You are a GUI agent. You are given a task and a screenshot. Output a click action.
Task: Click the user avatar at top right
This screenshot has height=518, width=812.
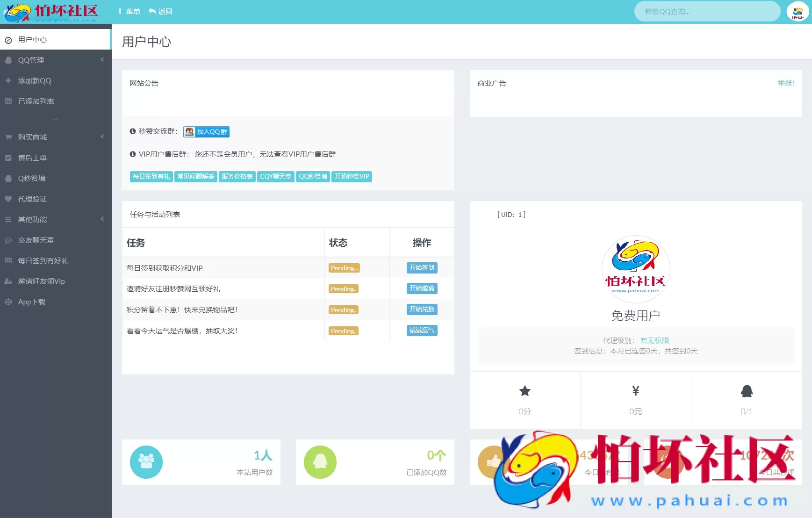[798, 11]
